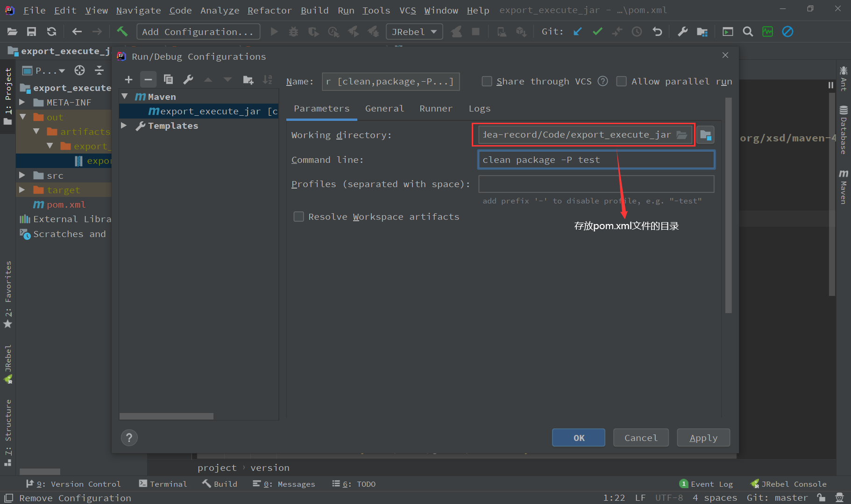Click the Open folder toolbar icon
Image resolution: width=851 pixels, height=504 pixels.
point(12,32)
